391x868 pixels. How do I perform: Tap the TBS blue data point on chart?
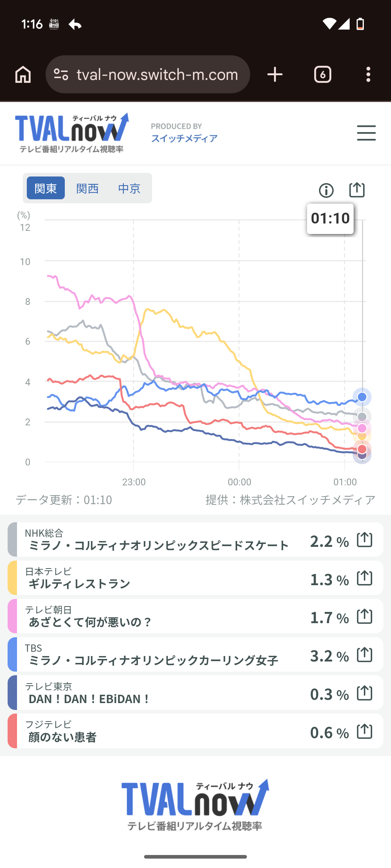(x=362, y=397)
